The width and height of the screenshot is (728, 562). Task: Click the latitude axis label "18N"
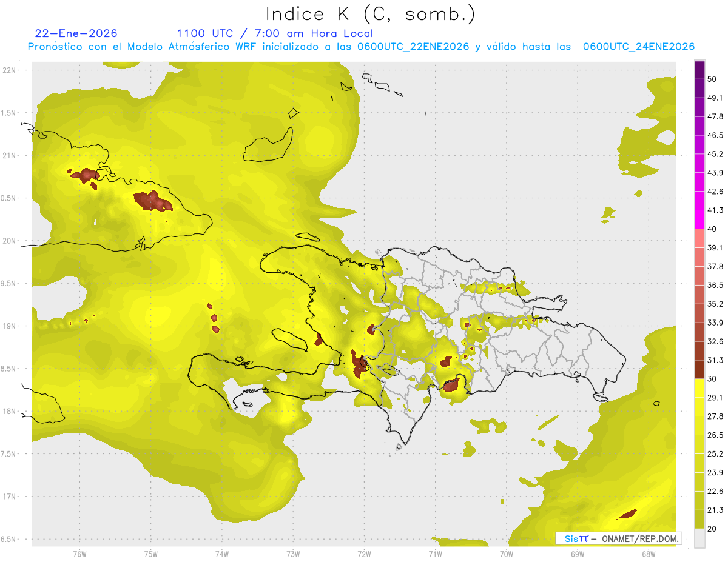(10, 412)
